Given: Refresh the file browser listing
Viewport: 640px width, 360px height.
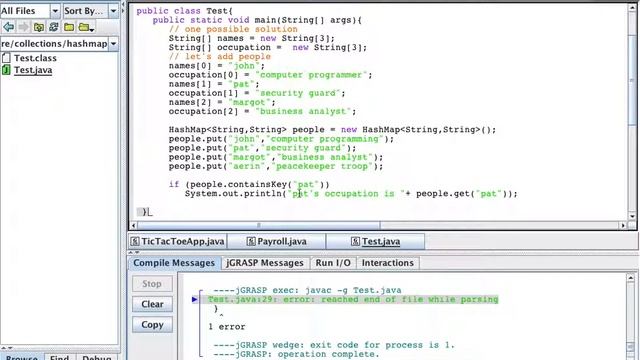Looking at the screenshot, I should pyautogui.click(x=53, y=27).
